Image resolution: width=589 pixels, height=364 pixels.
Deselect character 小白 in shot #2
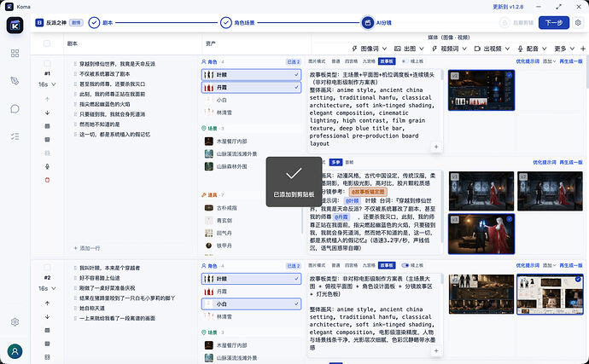pyautogui.click(x=251, y=304)
